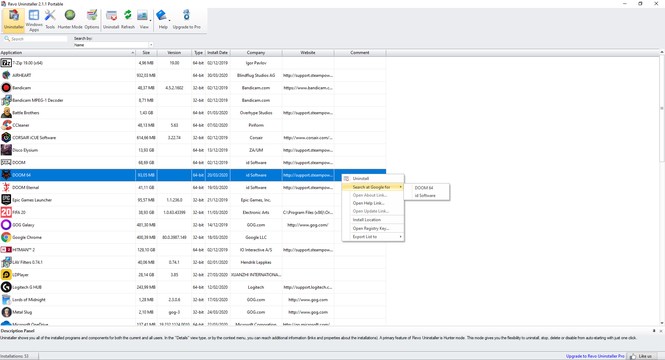This screenshot has width=665, height=360.
Task: Click the Comment column header
Action: coord(360,53)
